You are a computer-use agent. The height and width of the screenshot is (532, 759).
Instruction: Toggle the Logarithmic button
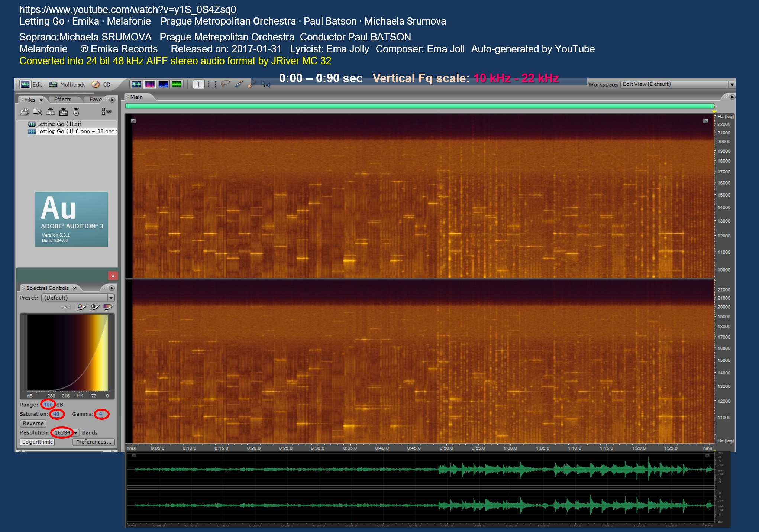click(x=37, y=442)
